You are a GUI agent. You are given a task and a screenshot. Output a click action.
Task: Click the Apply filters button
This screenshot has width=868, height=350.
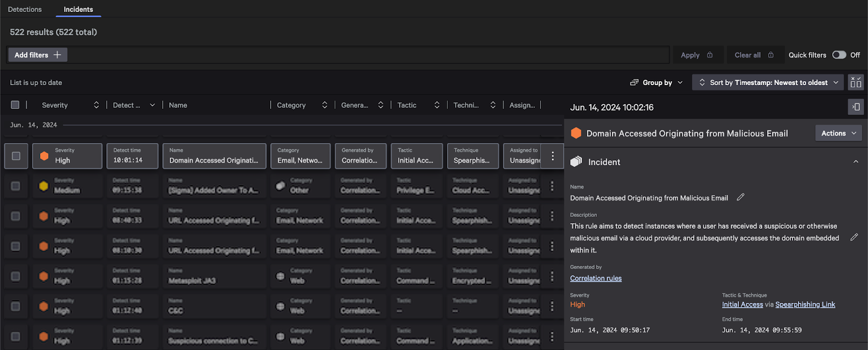coord(698,55)
